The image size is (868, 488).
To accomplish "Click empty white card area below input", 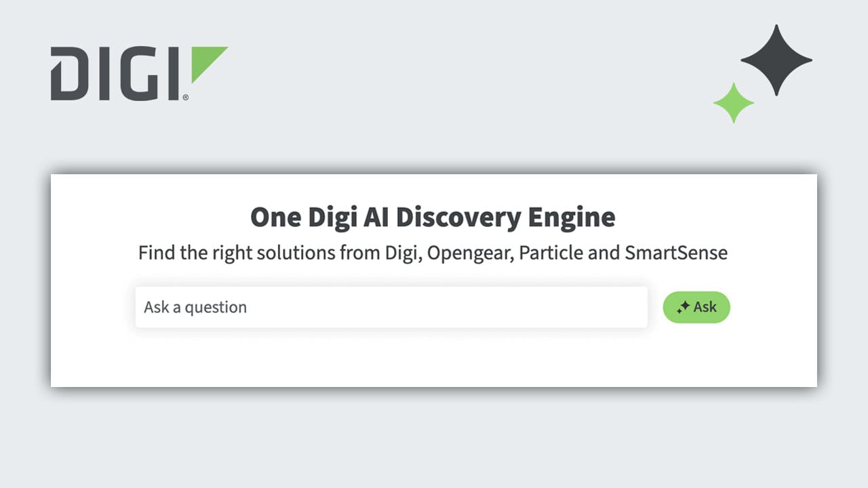I will (433, 359).
